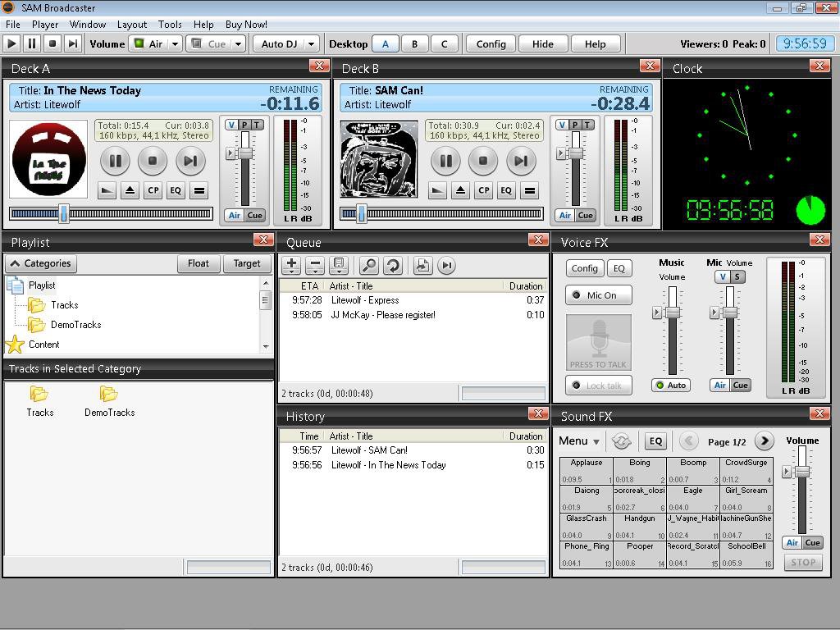The width and height of the screenshot is (840, 630).
Task: Search the Queue with the magnifier icon
Action: (369, 265)
